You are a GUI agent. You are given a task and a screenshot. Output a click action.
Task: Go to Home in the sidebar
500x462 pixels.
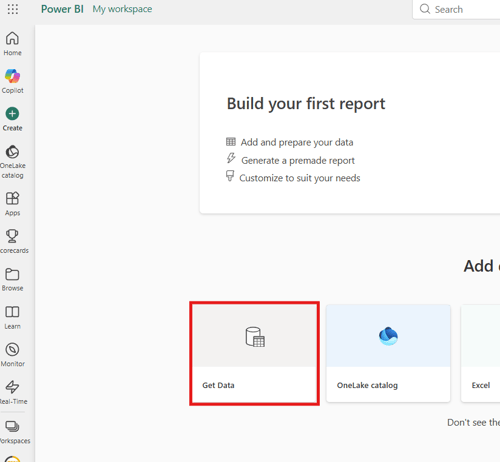point(12,44)
